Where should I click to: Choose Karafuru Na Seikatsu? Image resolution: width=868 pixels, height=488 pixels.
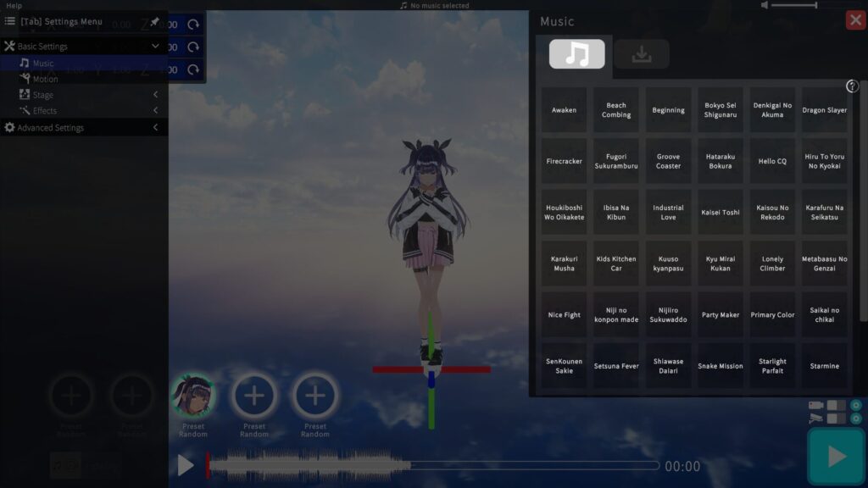tap(824, 212)
